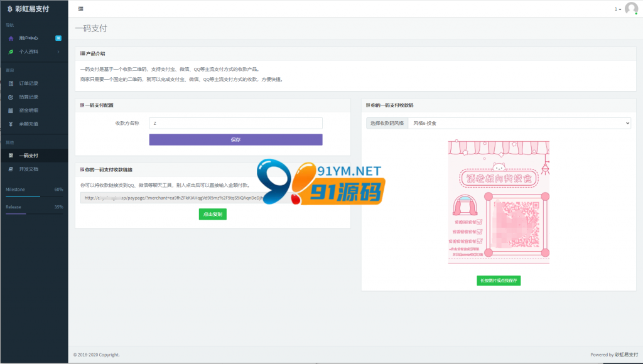Click the leaf icon beside 个人资料

11,51
